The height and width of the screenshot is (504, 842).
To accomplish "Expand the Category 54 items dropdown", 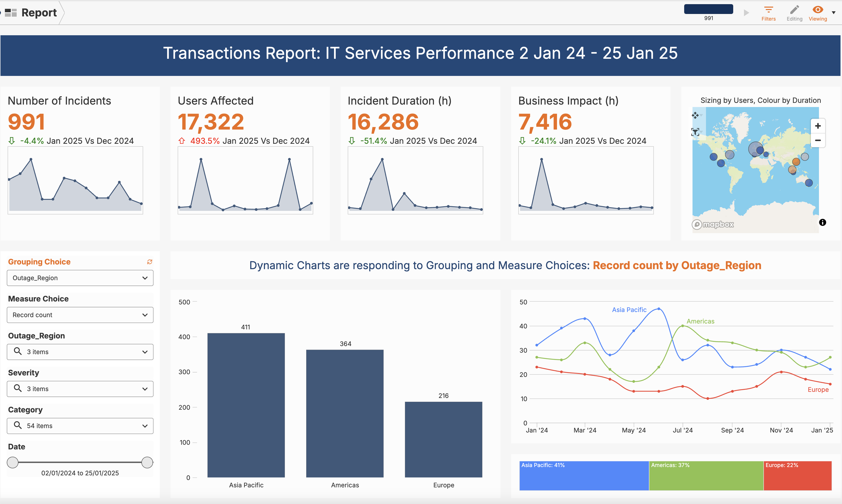I will pos(80,426).
